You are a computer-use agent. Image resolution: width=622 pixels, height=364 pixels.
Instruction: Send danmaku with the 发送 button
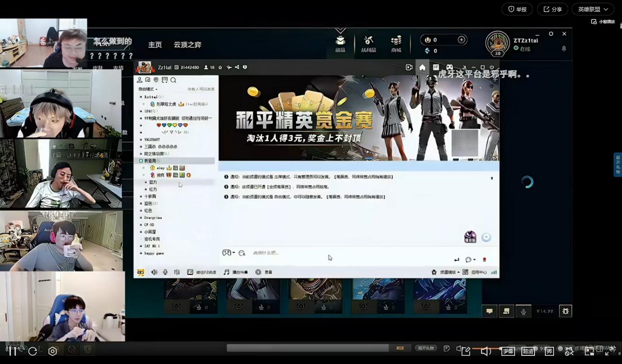tap(400, 348)
